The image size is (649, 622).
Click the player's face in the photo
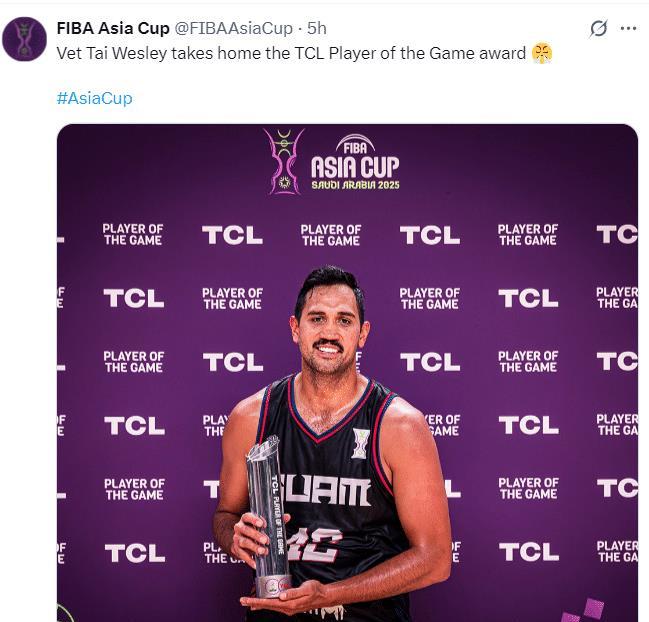[x=328, y=331]
